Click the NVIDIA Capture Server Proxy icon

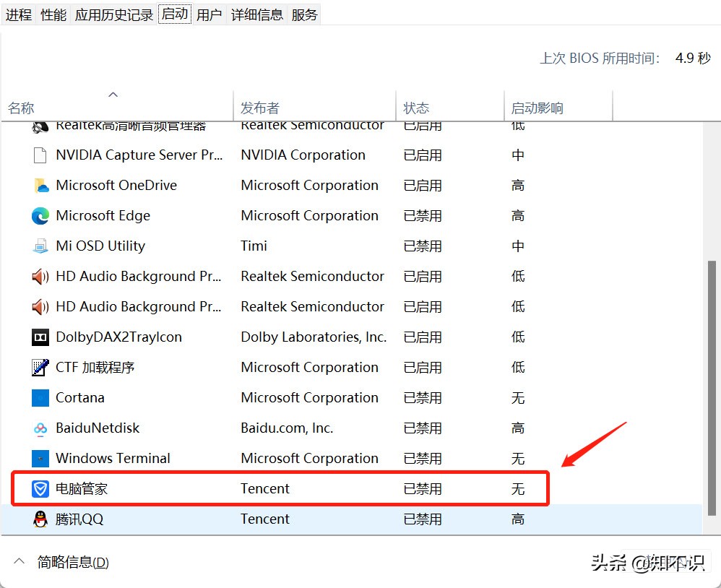40,155
